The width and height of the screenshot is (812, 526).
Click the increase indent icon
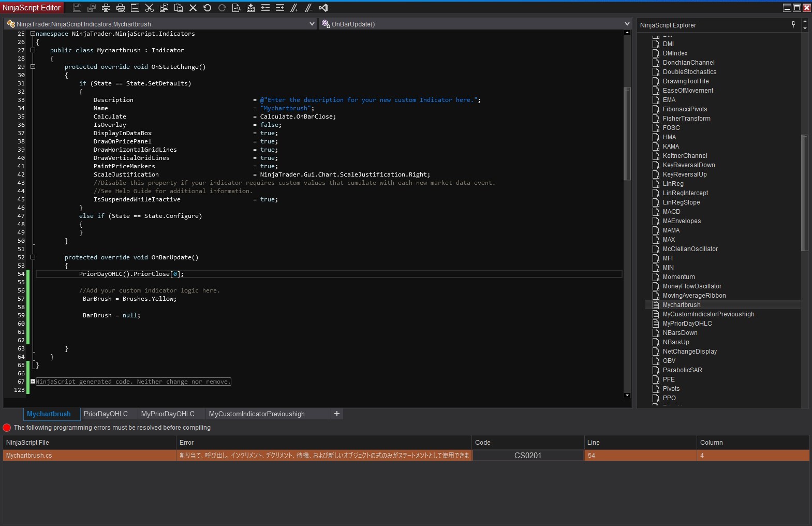click(x=280, y=8)
